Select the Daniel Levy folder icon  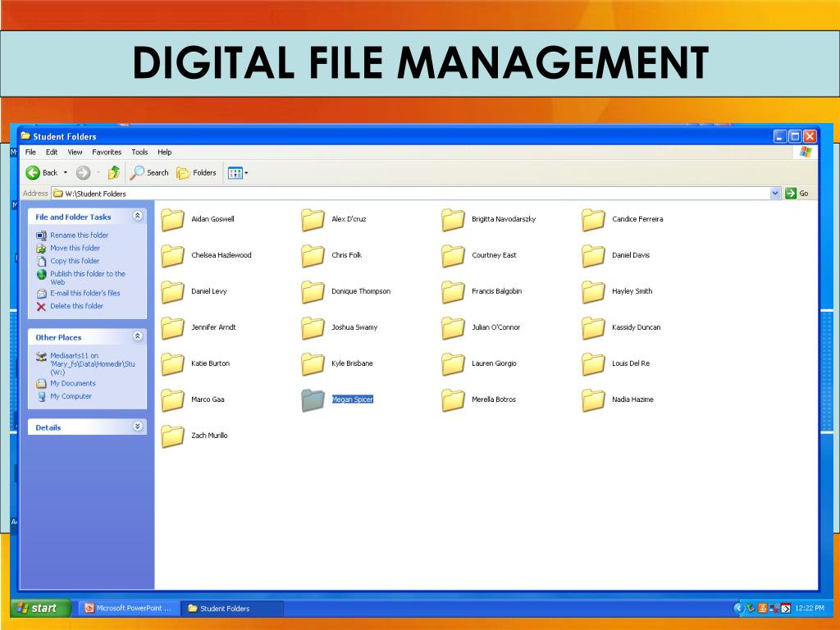(172, 292)
